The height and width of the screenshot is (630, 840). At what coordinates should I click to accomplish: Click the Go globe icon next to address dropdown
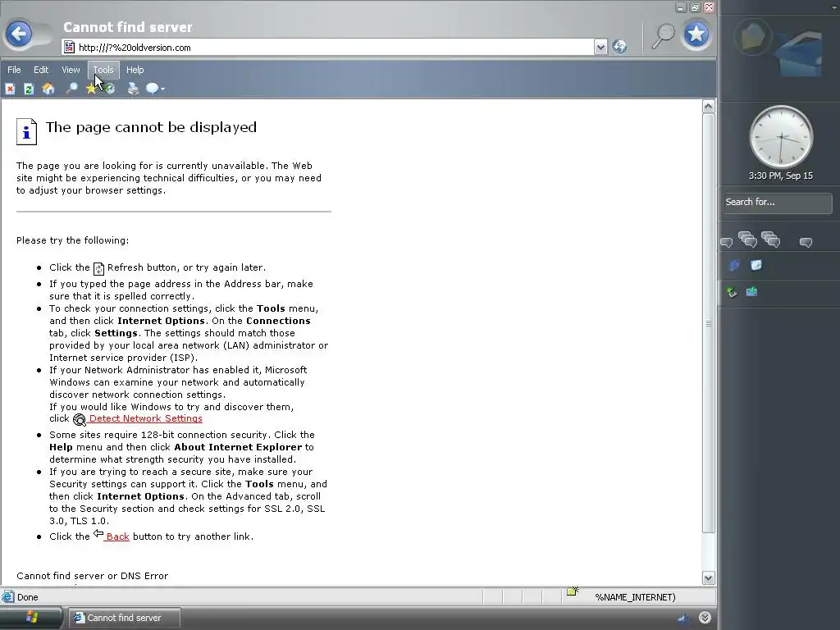click(x=619, y=47)
